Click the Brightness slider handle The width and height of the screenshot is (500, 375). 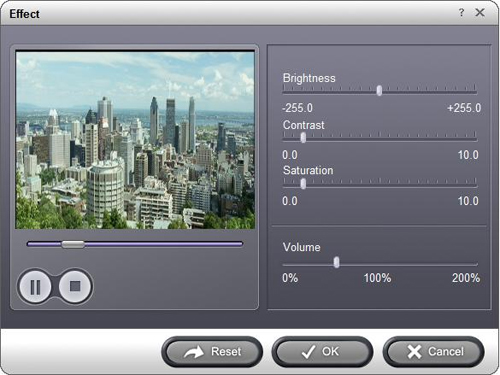379,90
